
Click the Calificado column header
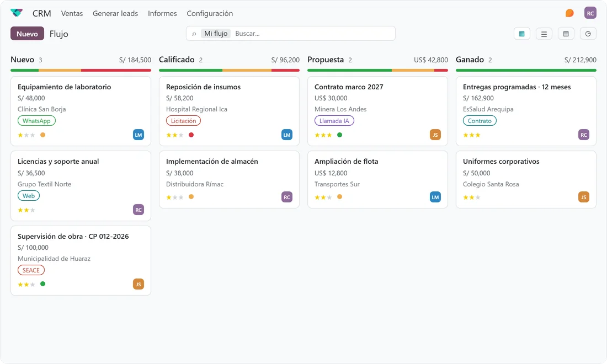(x=177, y=60)
